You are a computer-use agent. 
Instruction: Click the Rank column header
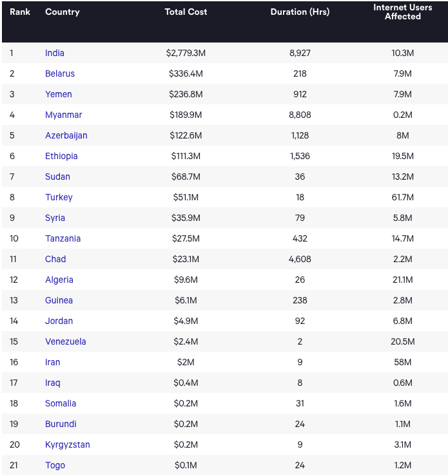pos(20,12)
